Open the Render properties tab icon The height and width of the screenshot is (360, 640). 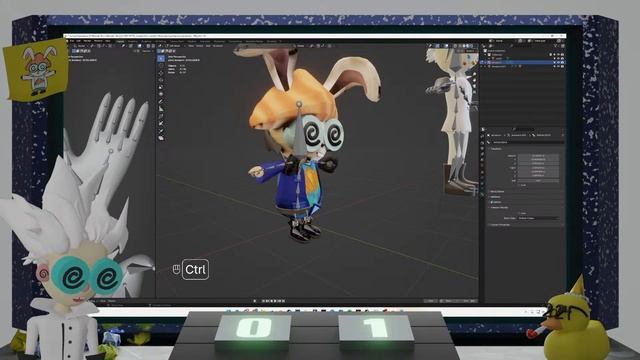click(x=482, y=143)
